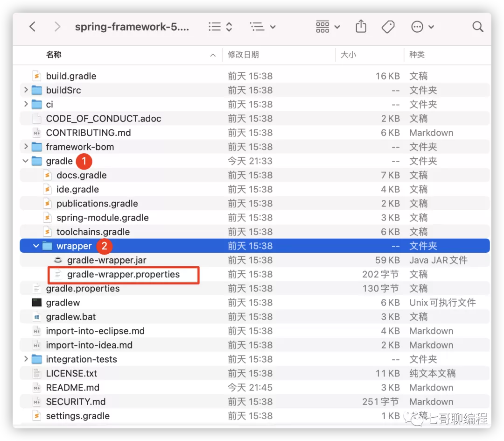Click the CONTRIBUTING.md file icon

pos(37,133)
